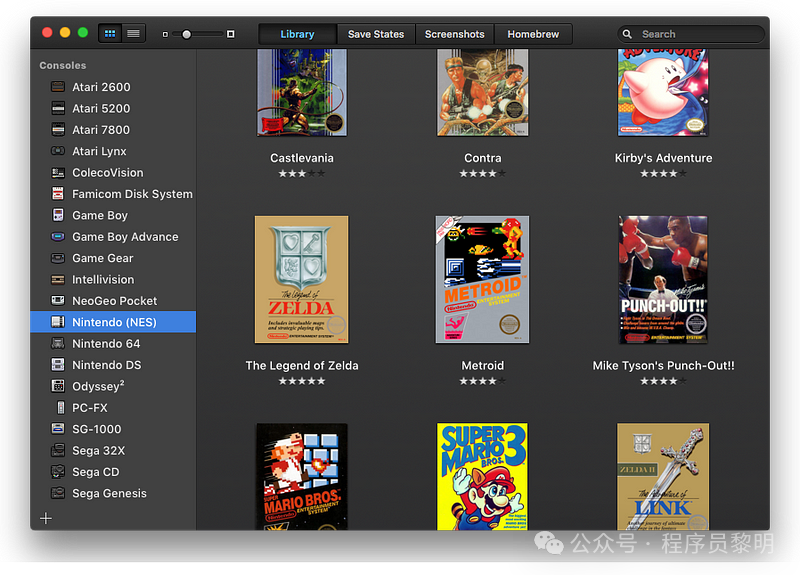Click the Nintendo (NES) console icon
The height and width of the screenshot is (575, 800).
coord(58,322)
